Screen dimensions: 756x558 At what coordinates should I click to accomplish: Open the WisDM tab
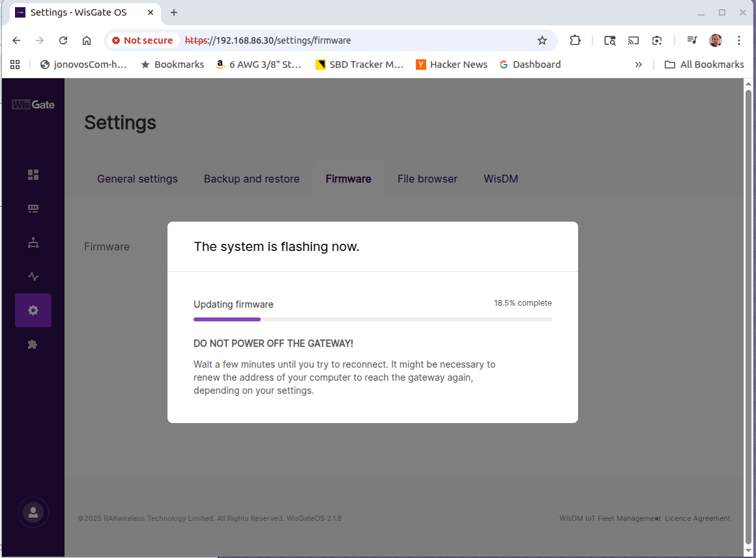pyautogui.click(x=501, y=179)
